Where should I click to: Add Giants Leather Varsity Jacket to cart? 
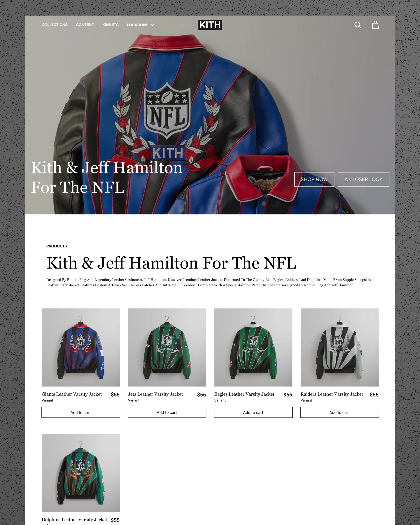click(x=80, y=412)
